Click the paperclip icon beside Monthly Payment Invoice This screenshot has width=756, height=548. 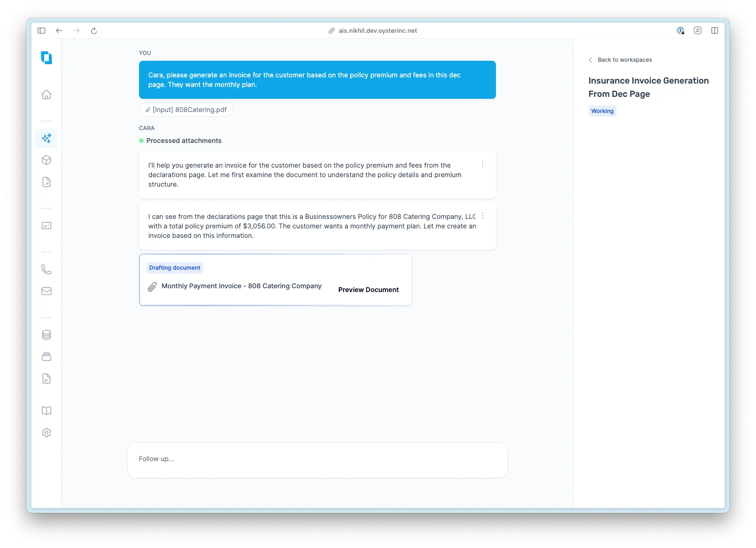coord(152,287)
